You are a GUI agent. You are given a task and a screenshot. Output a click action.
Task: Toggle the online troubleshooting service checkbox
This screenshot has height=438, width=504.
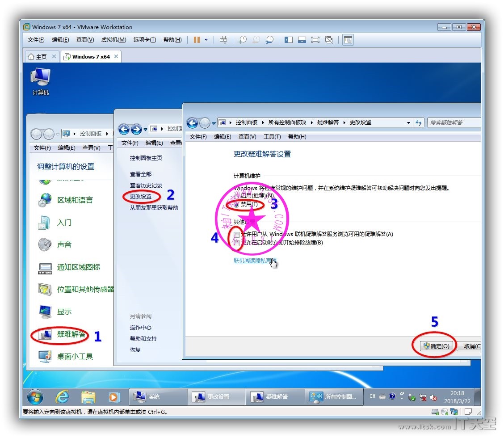pos(237,234)
